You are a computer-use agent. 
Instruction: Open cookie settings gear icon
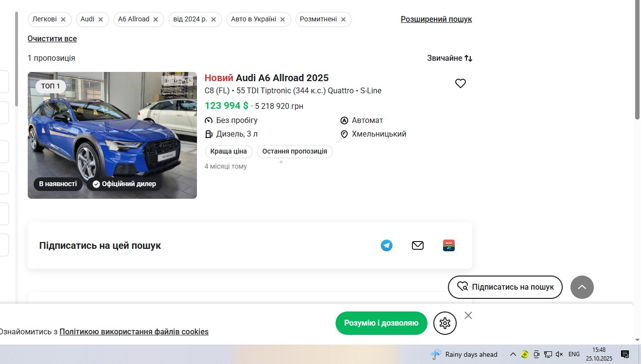[x=445, y=323]
